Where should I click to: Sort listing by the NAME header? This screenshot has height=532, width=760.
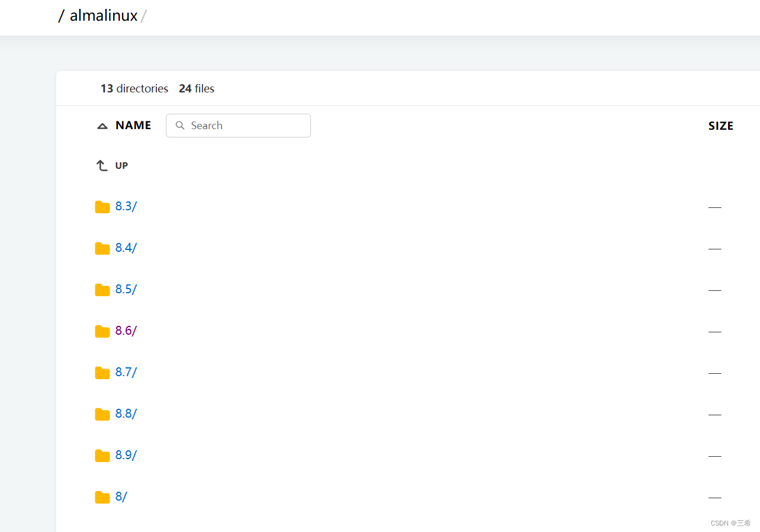click(133, 126)
